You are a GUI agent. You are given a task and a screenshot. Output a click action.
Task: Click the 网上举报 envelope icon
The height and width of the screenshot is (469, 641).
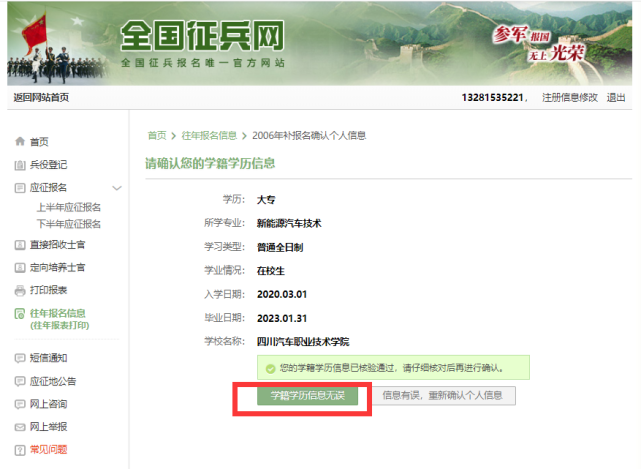point(20,427)
